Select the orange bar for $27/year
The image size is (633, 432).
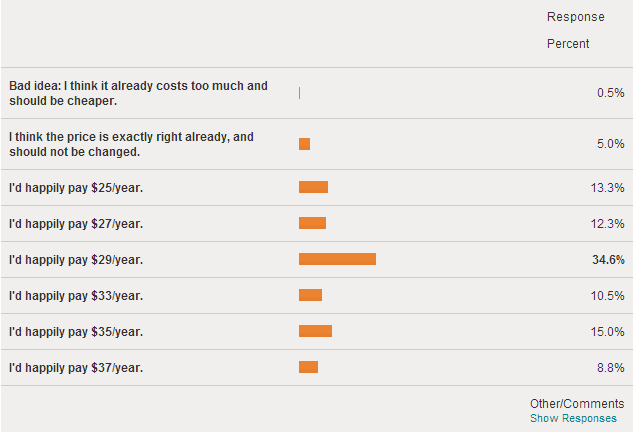(x=312, y=223)
